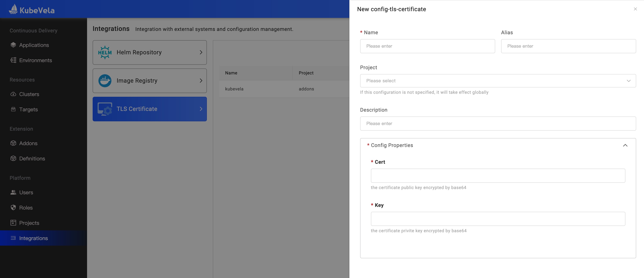This screenshot has width=644, height=278.
Task: Open the Image Registry chevron
Action: (x=201, y=81)
